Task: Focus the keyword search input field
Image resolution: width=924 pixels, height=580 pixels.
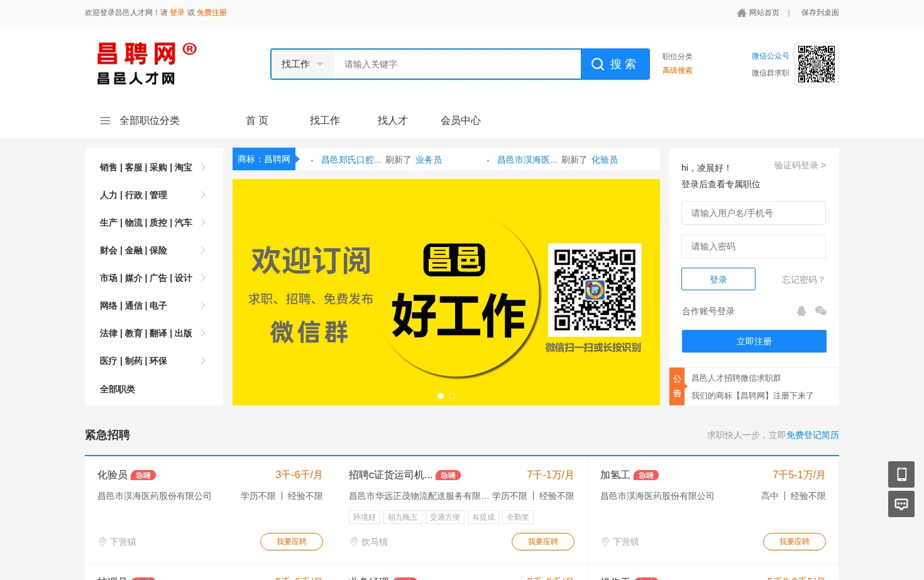Action: (x=457, y=64)
